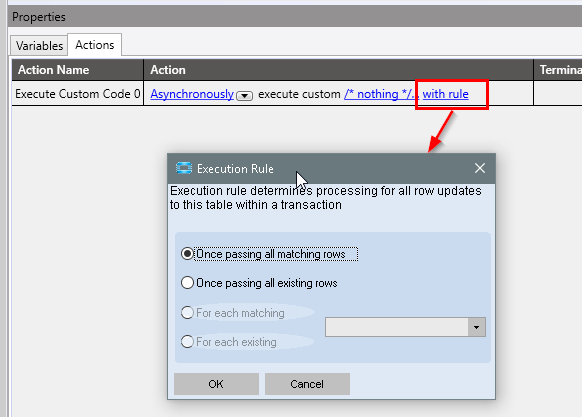Click the Properties panel header
The height and width of the screenshot is (417, 582).
click(295, 17)
